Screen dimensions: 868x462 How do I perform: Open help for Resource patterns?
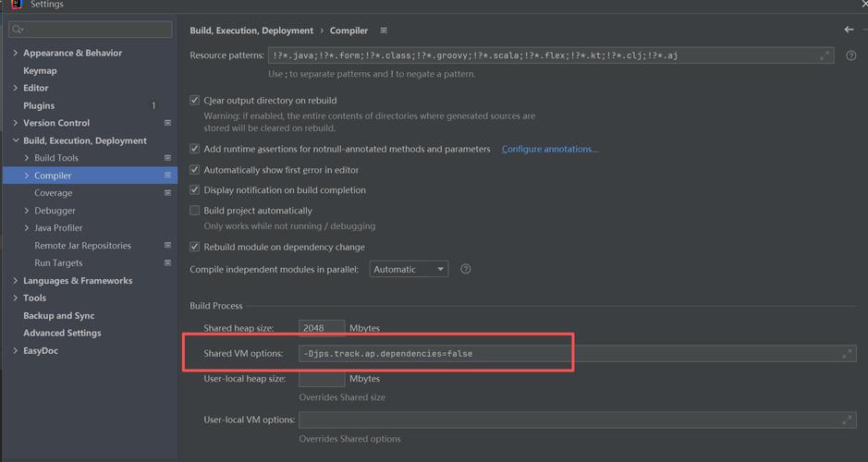(850, 55)
